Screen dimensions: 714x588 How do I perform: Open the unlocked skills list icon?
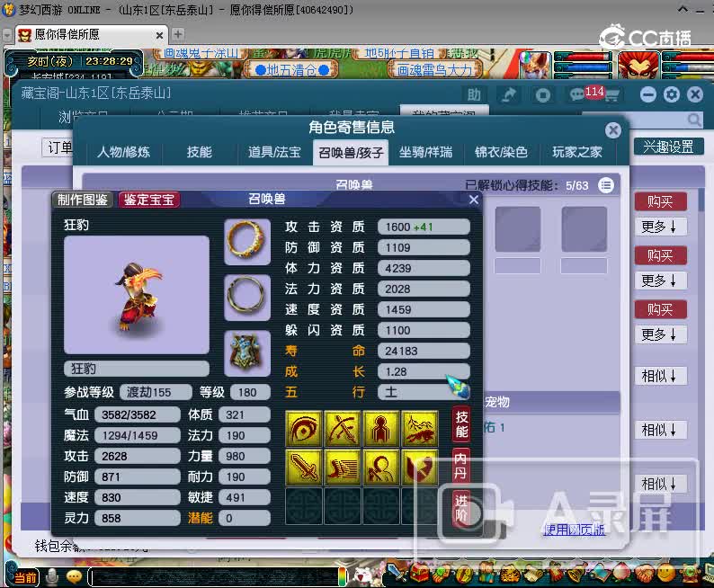606,185
